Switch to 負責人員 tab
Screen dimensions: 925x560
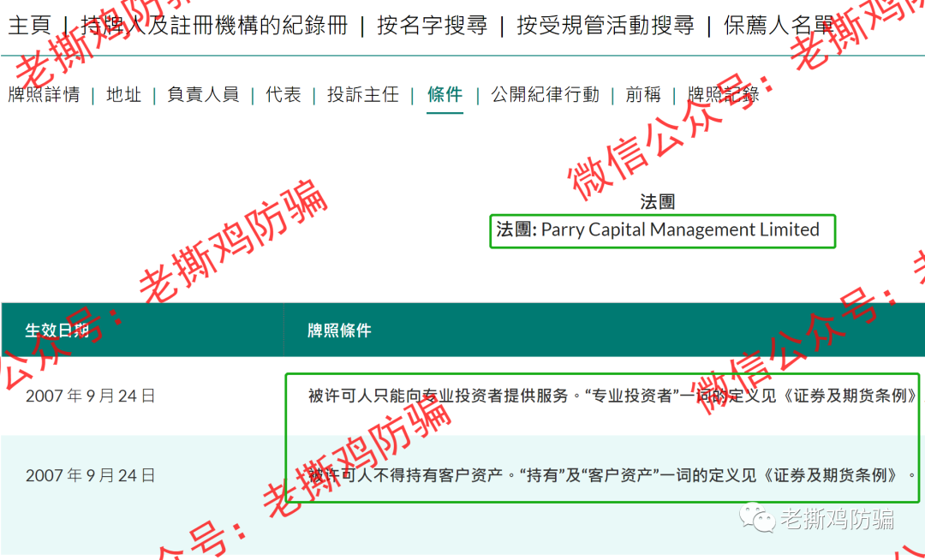point(203,95)
